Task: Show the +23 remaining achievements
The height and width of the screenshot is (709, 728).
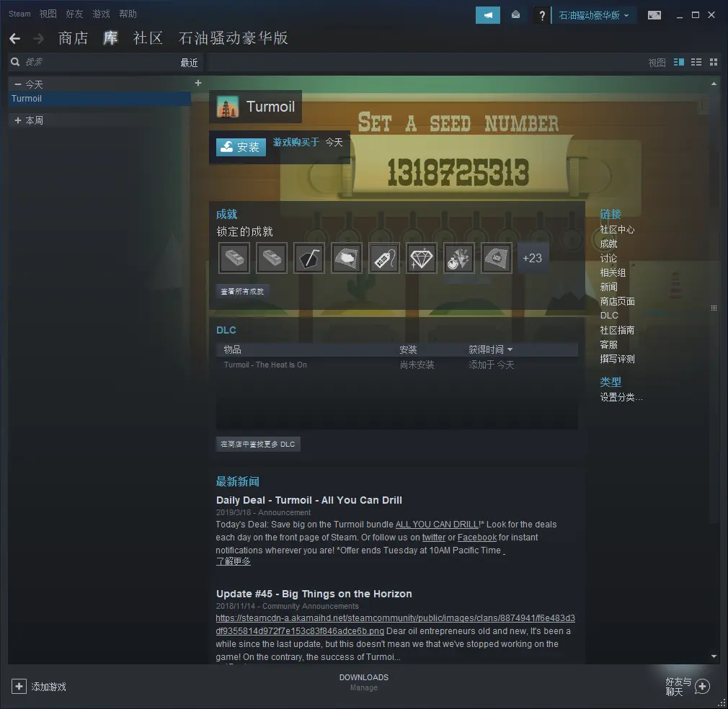Action: 533,258
